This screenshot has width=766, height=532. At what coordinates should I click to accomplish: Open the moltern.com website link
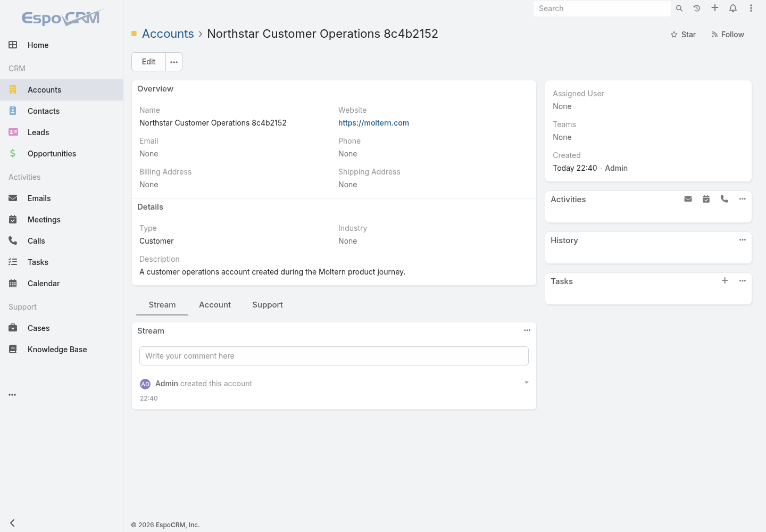pyautogui.click(x=373, y=123)
